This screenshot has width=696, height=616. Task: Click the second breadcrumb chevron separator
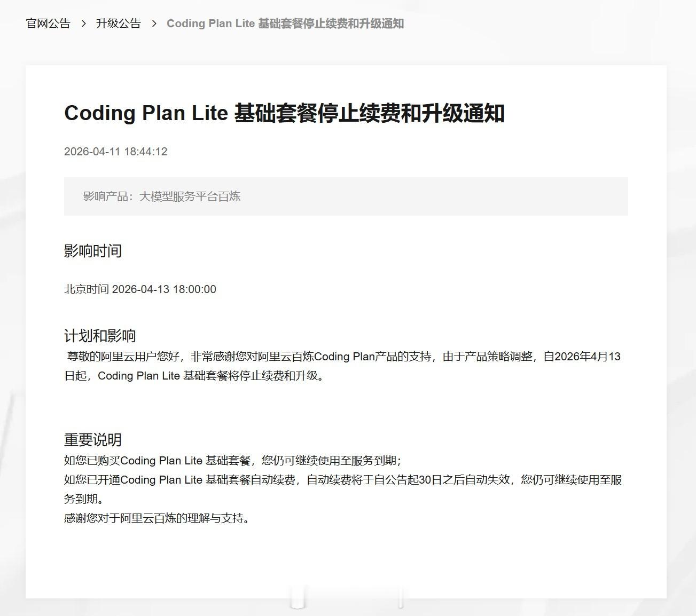[x=153, y=23]
